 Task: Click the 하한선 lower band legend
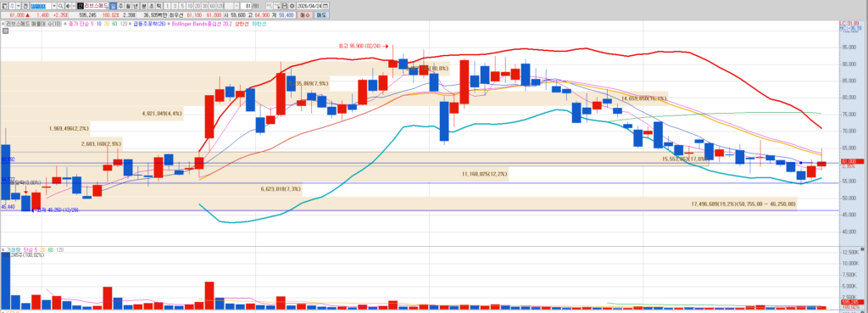[x=259, y=24]
